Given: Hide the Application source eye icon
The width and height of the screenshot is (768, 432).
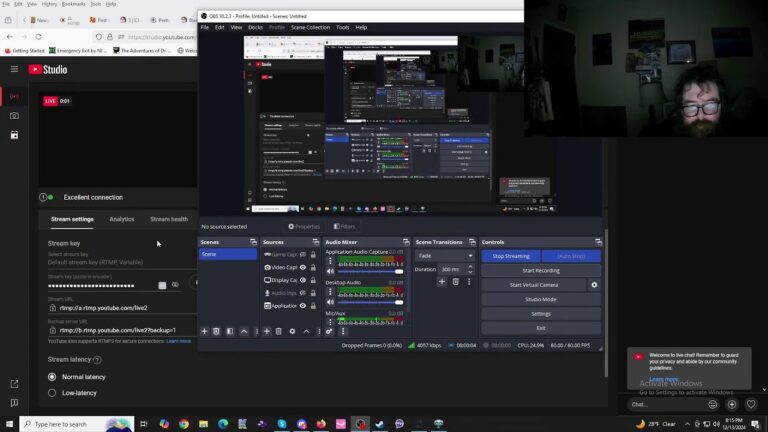Looking at the screenshot, I should [x=303, y=306].
